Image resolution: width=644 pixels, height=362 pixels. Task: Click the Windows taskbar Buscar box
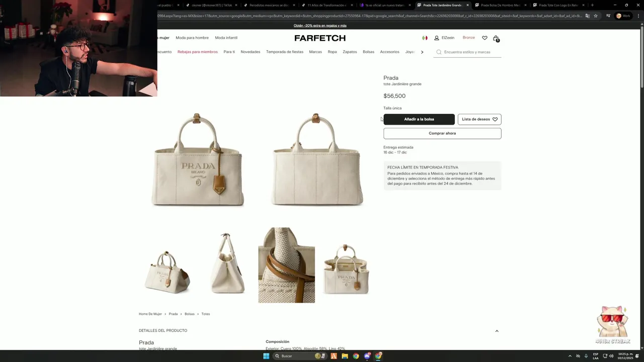[299, 356]
